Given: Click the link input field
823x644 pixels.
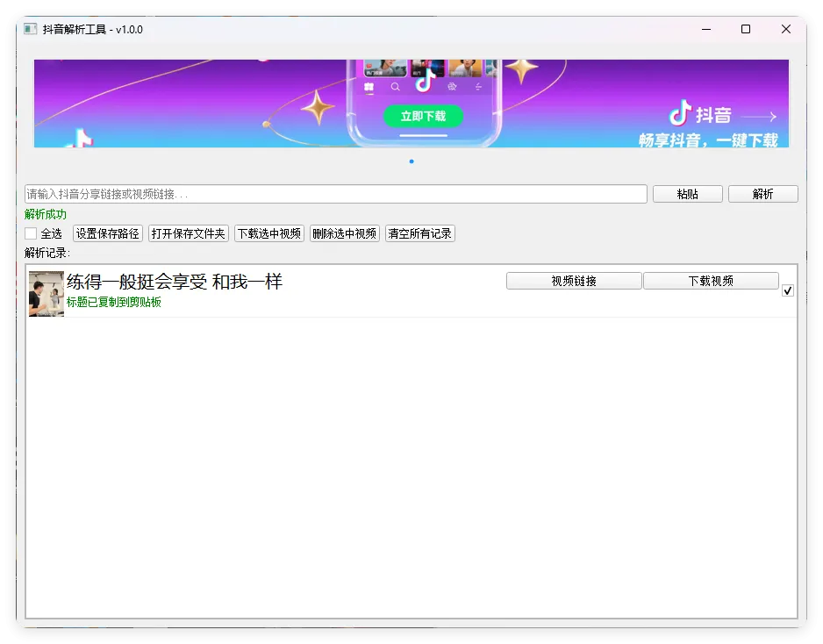Looking at the screenshot, I should tap(333, 194).
